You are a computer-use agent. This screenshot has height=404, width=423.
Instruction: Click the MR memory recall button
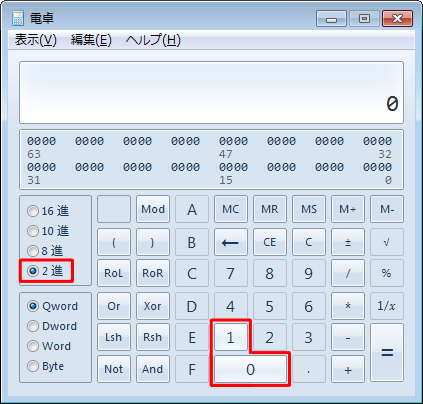pyautogui.click(x=270, y=209)
